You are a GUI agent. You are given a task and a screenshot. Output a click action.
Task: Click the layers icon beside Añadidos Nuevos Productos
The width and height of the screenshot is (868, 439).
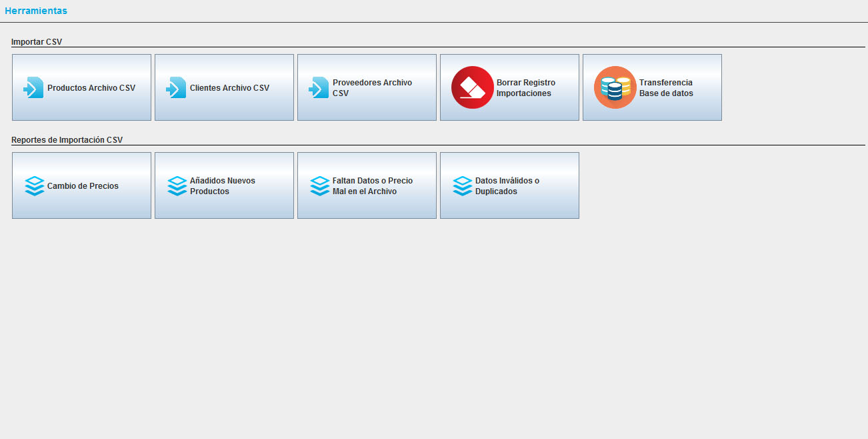point(177,185)
